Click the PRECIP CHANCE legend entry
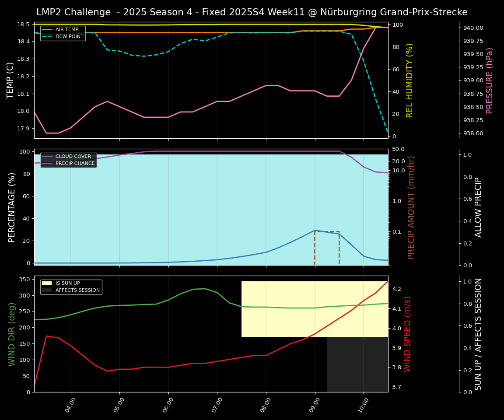504x420 pixels. pos(75,164)
